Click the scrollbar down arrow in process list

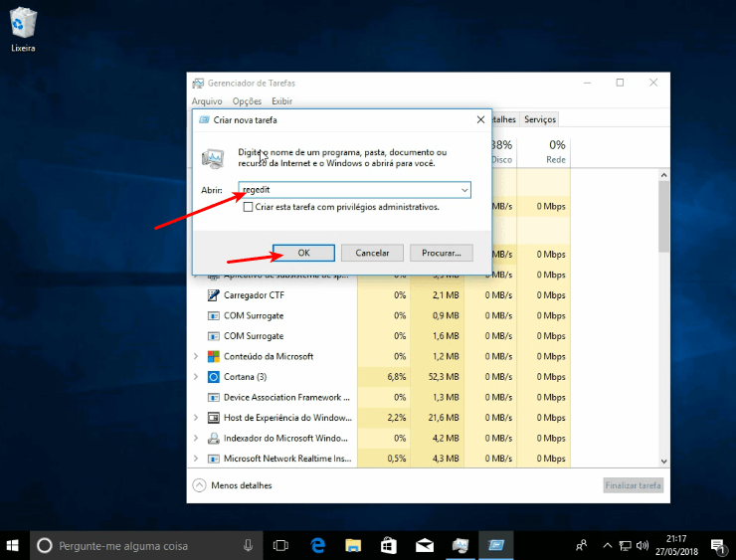pyautogui.click(x=663, y=462)
